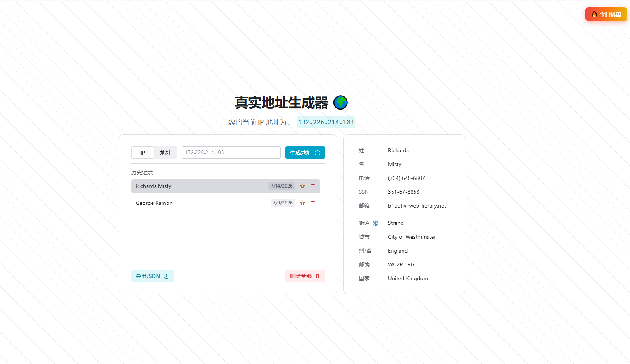Image resolution: width=630 pixels, height=364 pixels.
Task: Click the SSN value 351-67-8858
Action: coord(403,192)
